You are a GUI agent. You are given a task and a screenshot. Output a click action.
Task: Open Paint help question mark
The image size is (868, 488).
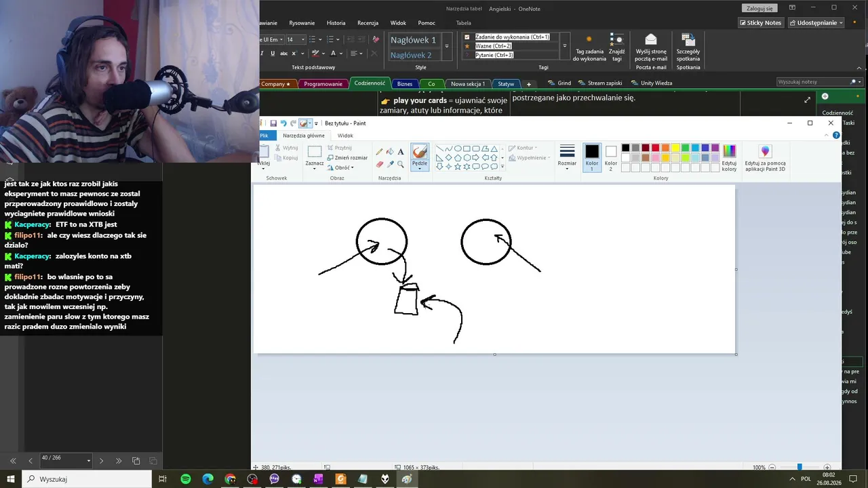836,136
